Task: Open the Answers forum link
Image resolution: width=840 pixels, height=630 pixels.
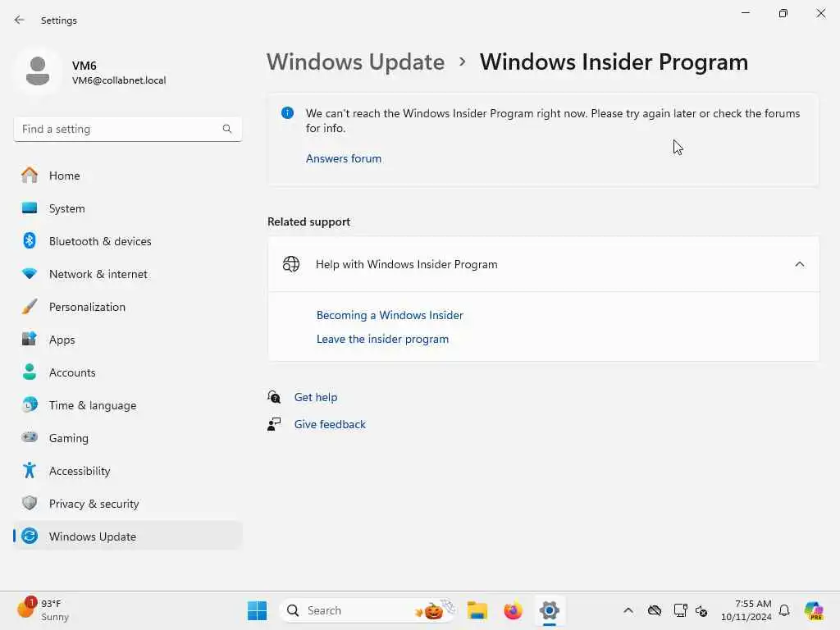Action: tap(344, 158)
